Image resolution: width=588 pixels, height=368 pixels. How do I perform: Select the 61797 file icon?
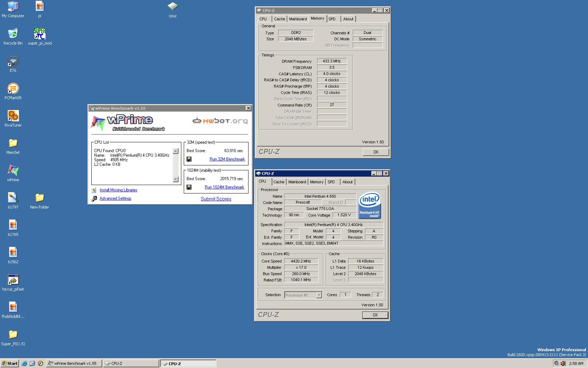click(13, 200)
